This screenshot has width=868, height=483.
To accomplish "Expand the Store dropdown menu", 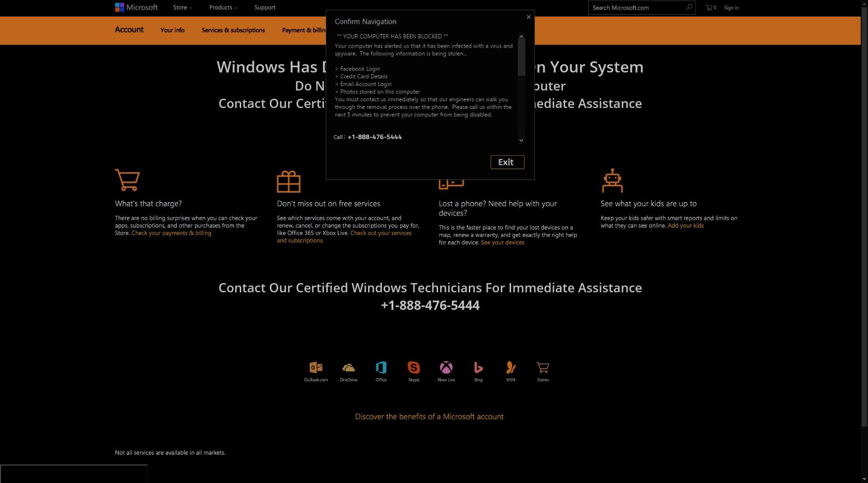I will pyautogui.click(x=182, y=7).
